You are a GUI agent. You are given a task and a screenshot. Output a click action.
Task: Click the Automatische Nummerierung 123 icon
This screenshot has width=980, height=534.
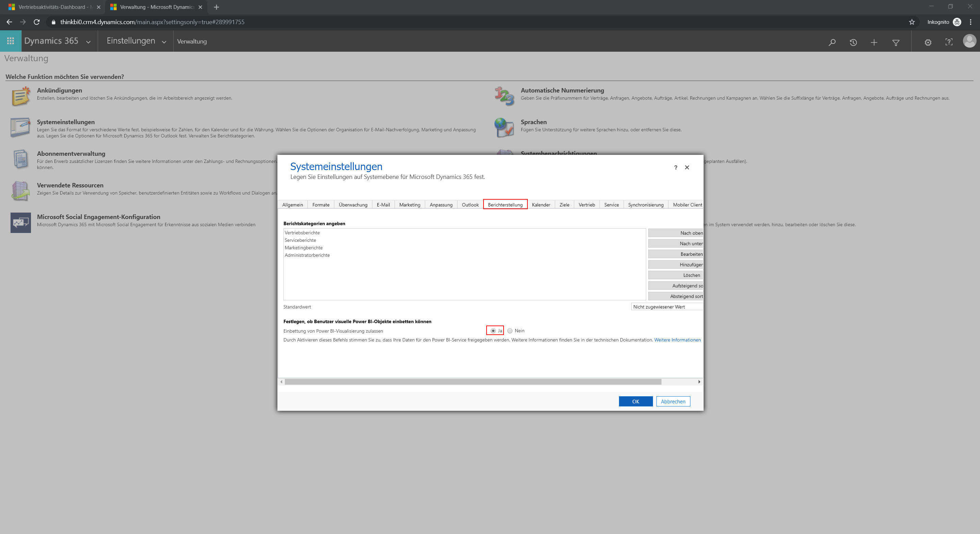[x=504, y=96]
